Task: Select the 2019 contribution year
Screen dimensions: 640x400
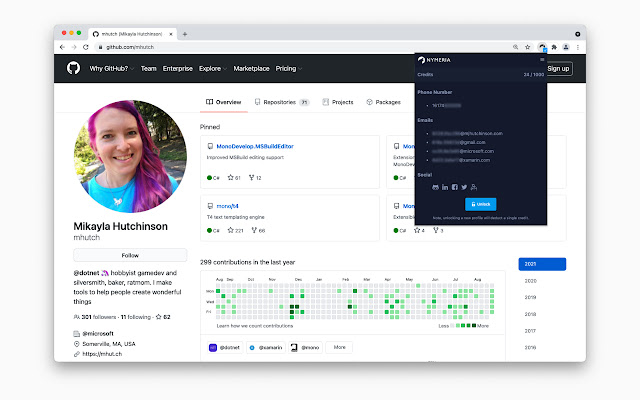Action: click(x=531, y=297)
